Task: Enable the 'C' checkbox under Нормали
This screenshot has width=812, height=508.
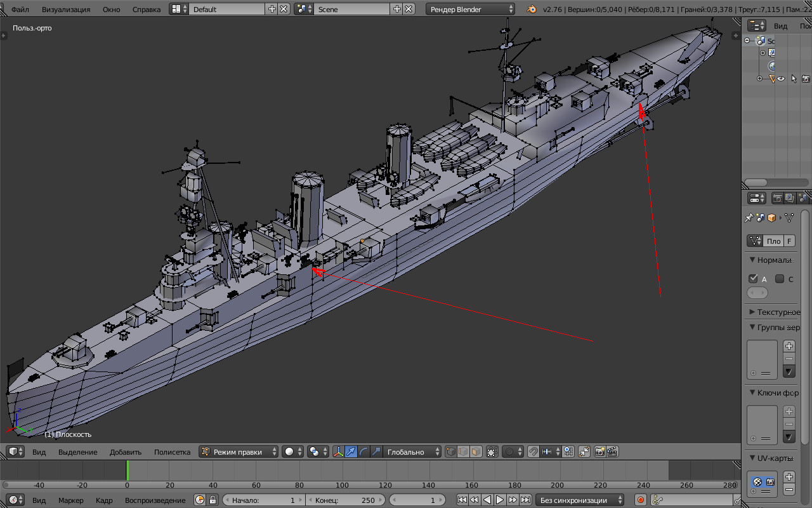Action: tap(780, 279)
